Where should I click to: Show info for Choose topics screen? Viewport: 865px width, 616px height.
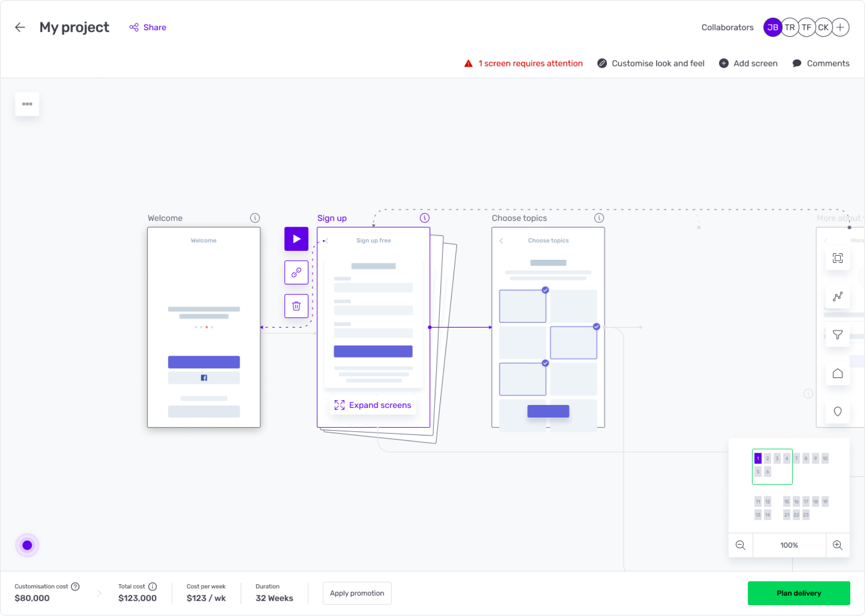point(599,218)
